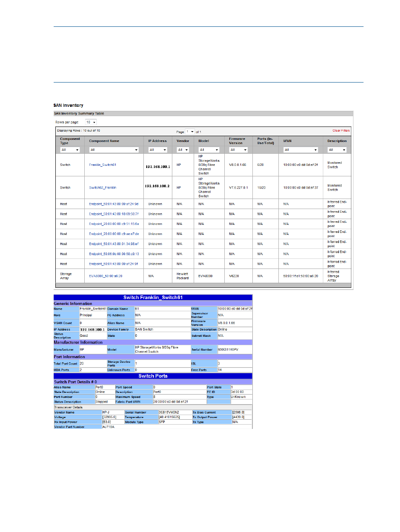This screenshot has height=532, width=400.
Task: Click WWN 50:00:1f:e1:50:00:a6:20 cell
Action: click(301, 276)
